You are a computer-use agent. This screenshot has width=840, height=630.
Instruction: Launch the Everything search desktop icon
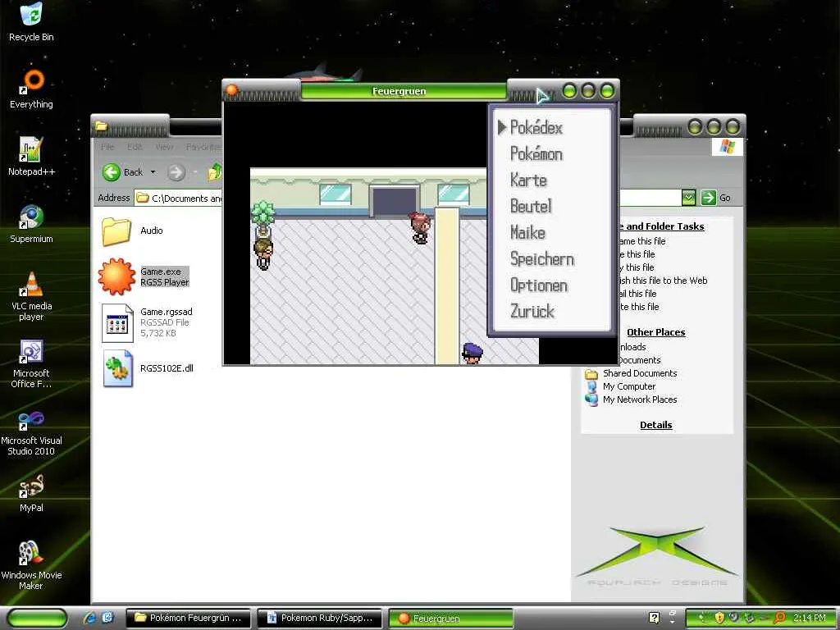[x=31, y=89]
